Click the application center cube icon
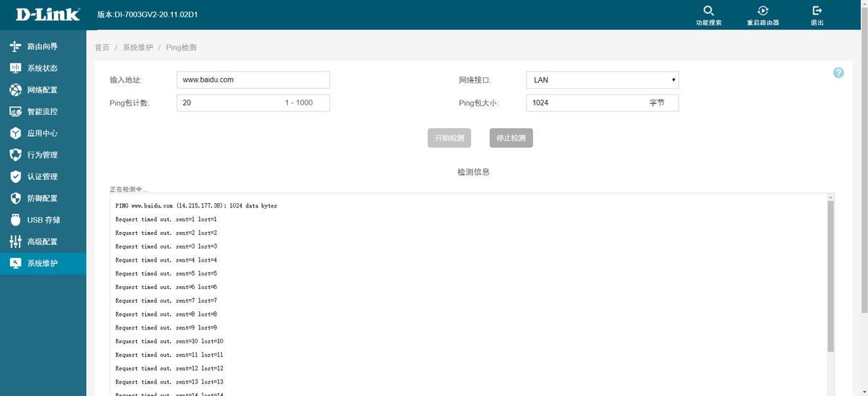Screen dimensions: 868x396 (x=15, y=133)
